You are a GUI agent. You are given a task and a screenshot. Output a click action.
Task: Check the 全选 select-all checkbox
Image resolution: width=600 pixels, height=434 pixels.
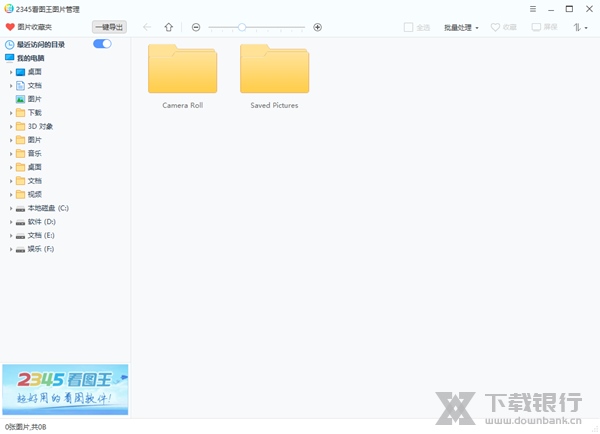tap(409, 27)
